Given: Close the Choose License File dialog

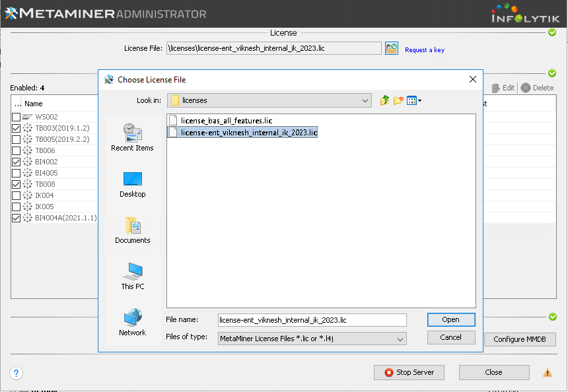Looking at the screenshot, I should [473, 79].
